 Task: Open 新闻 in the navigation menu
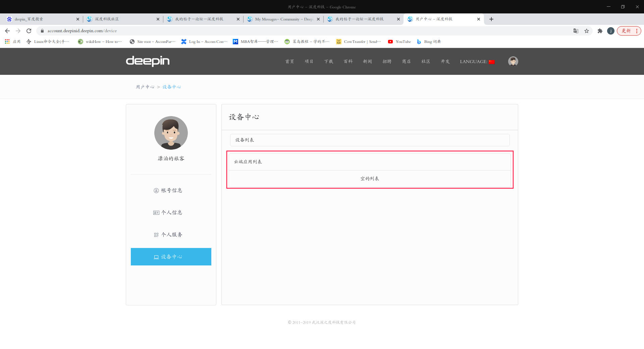(368, 61)
